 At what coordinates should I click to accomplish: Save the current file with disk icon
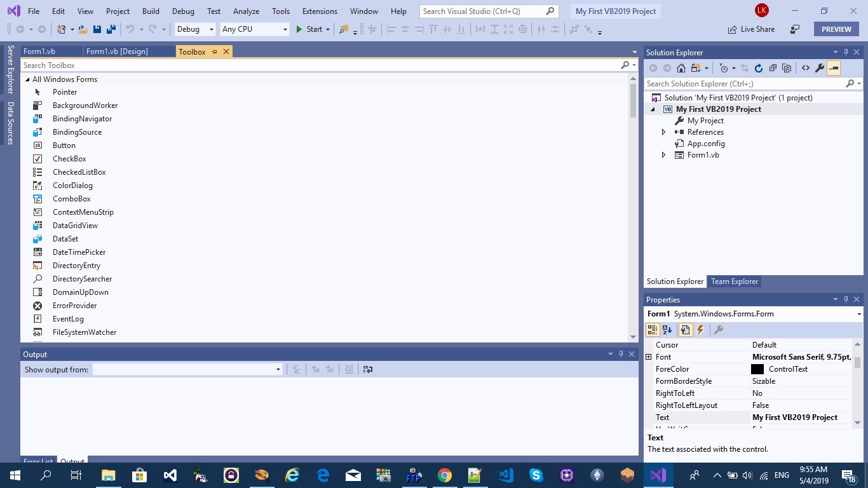click(97, 29)
